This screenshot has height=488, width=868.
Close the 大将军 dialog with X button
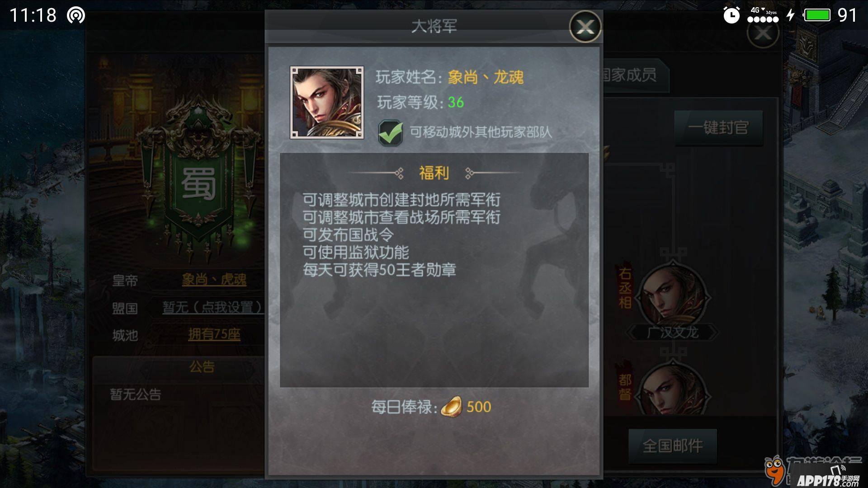[x=585, y=27]
